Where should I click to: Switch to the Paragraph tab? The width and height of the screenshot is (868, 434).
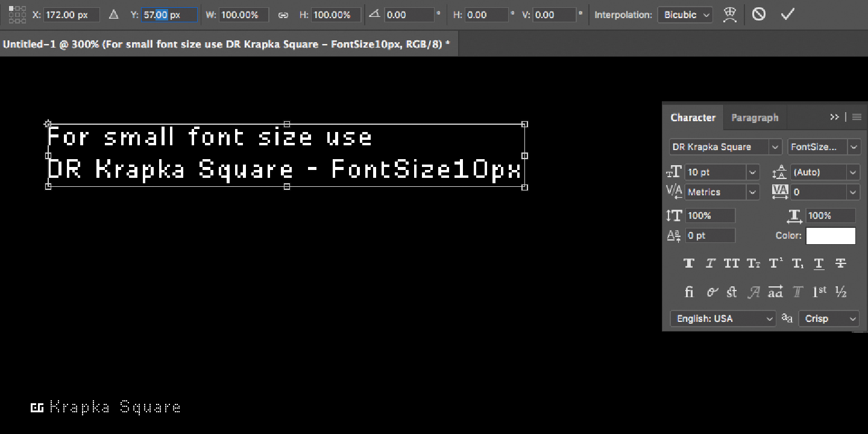click(x=755, y=118)
